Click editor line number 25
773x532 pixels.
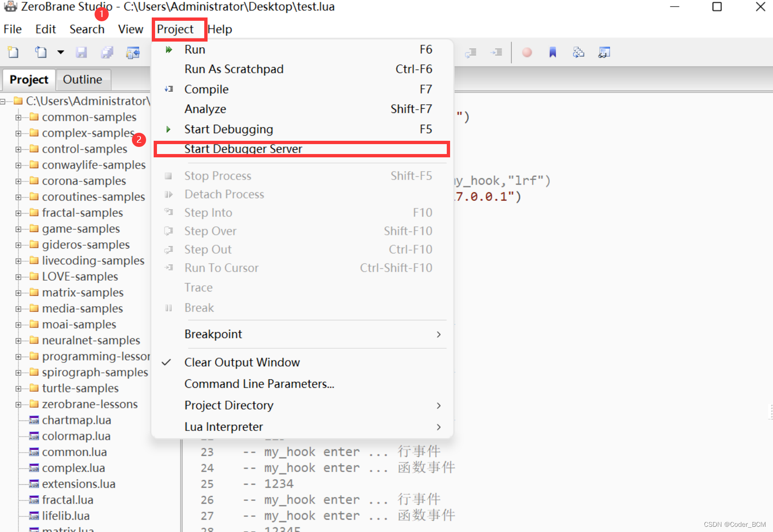click(207, 484)
